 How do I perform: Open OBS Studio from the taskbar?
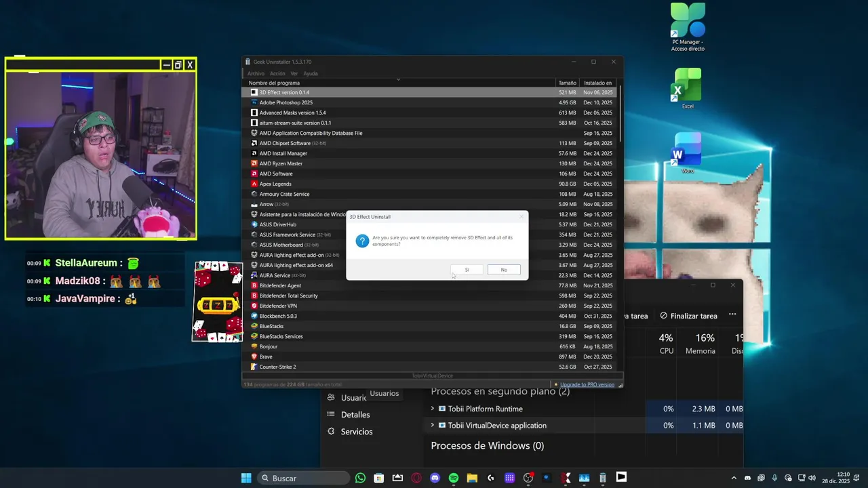(x=528, y=478)
